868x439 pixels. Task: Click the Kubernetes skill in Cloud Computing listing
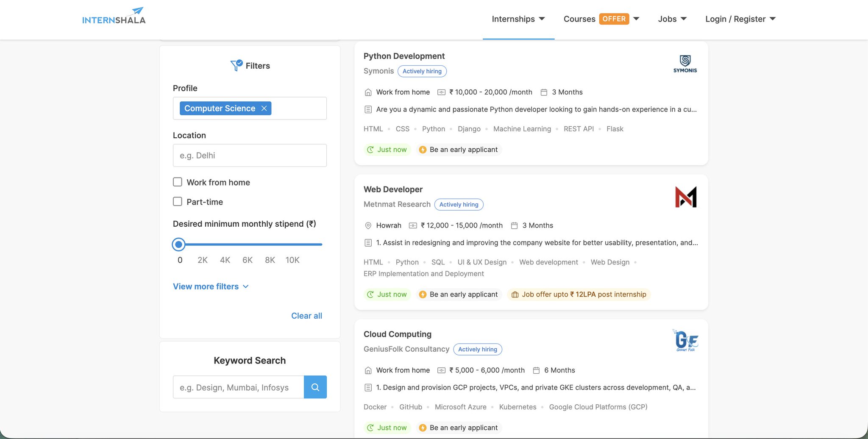(x=517, y=407)
